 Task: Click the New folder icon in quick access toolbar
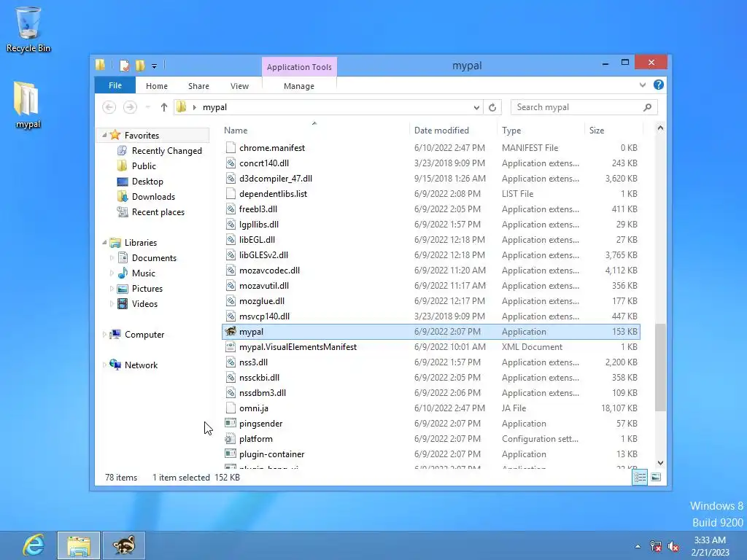point(140,66)
